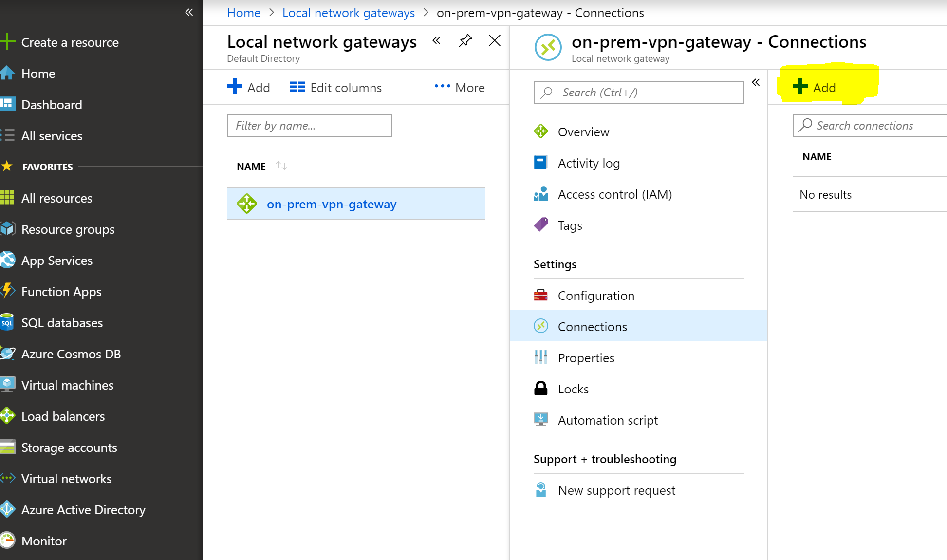This screenshot has height=560, width=947.
Task: Select Azure Cosmos DB
Action: (x=71, y=354)
